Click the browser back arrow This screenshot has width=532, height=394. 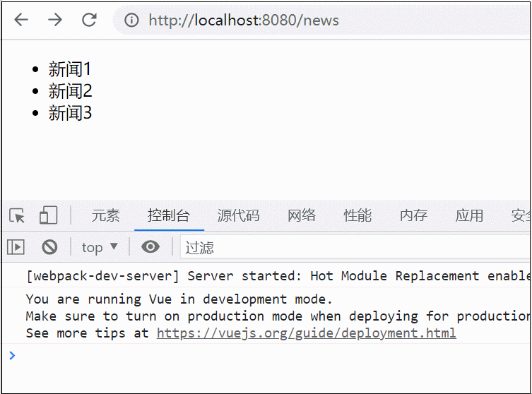tap(21, 20)
